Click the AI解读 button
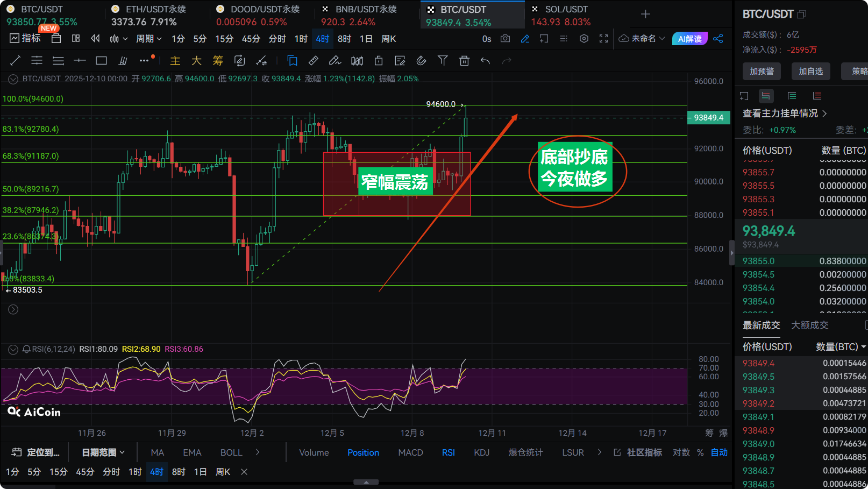Screen dimensions: 868x489 [689, 39]
